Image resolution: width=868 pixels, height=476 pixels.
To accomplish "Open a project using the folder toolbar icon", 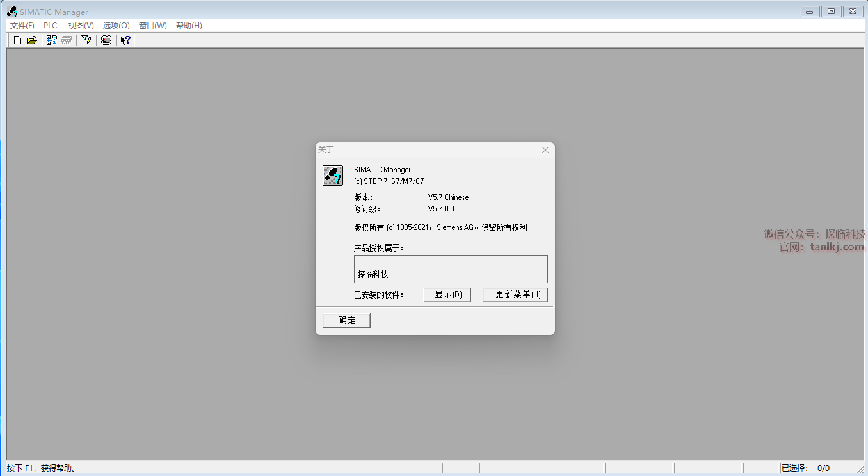I will (32, 40).
